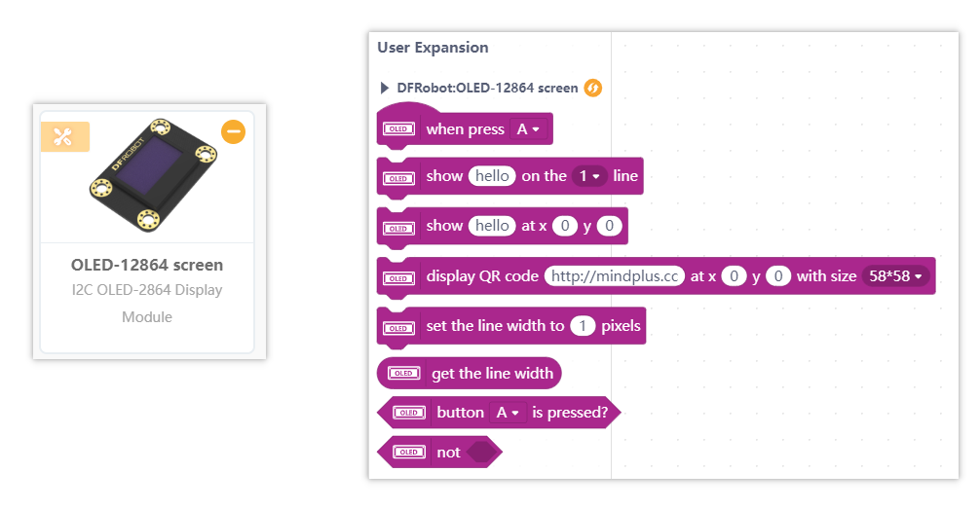Click the wrench tools icon on card
Image resolution: width=980 pixels, height=509 pixels.
(x=64, y=137)
